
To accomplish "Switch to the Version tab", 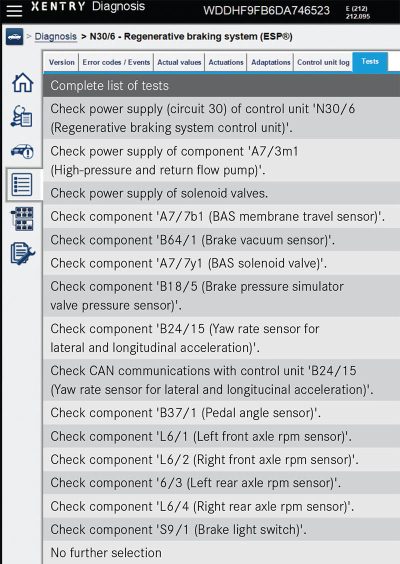I will 62,62.
